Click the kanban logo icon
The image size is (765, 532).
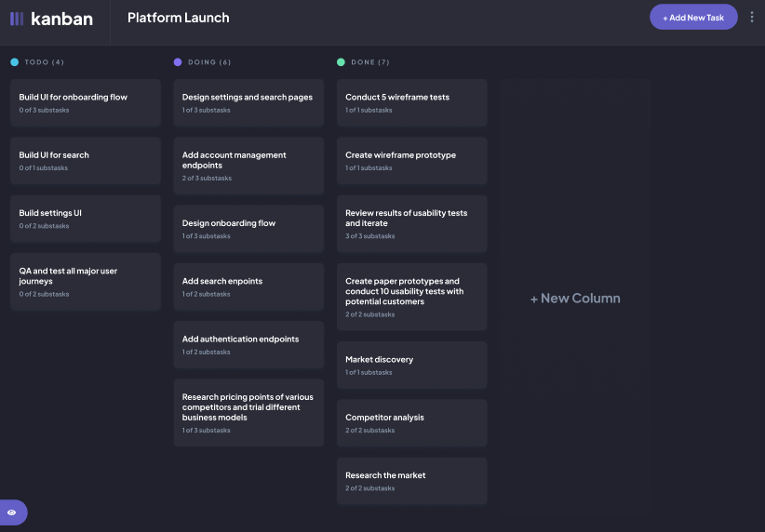coord(17,19)
